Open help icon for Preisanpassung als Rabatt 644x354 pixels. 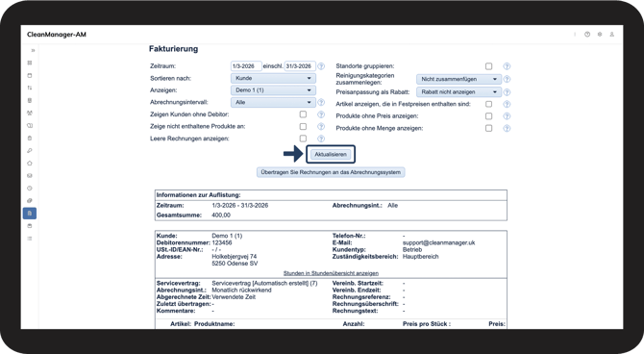click(507, 92)
